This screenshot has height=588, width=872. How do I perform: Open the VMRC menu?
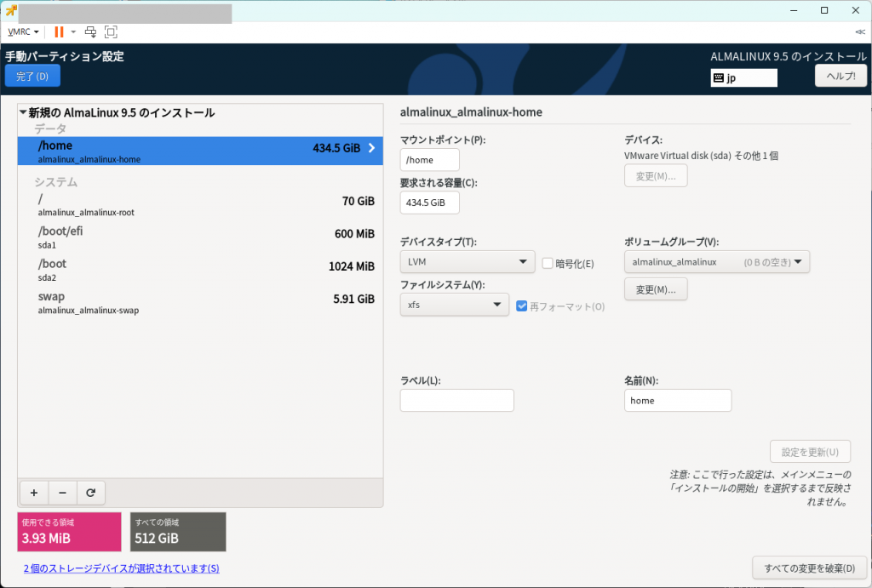(23, 31)
